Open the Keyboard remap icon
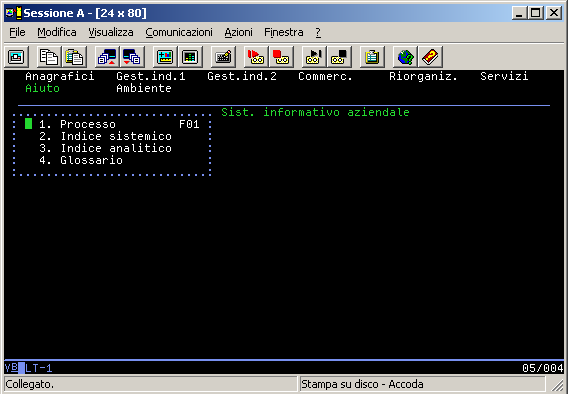 [x=223, y=57]
